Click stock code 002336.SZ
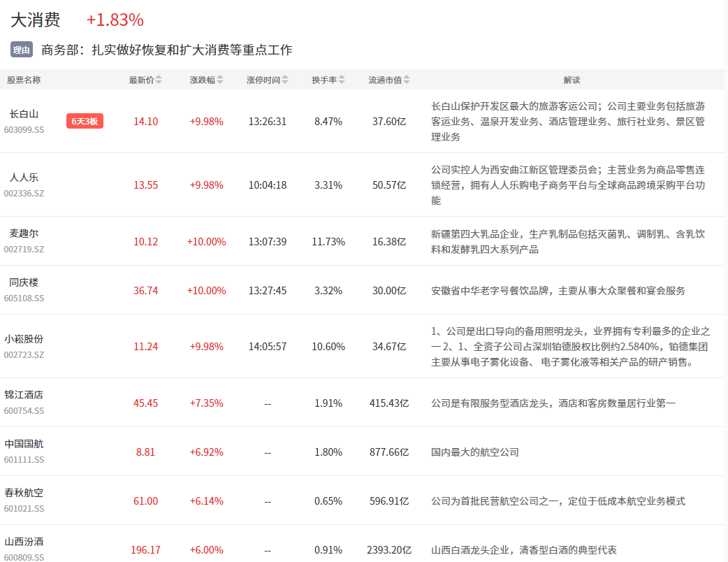 (x=24, y=193)
